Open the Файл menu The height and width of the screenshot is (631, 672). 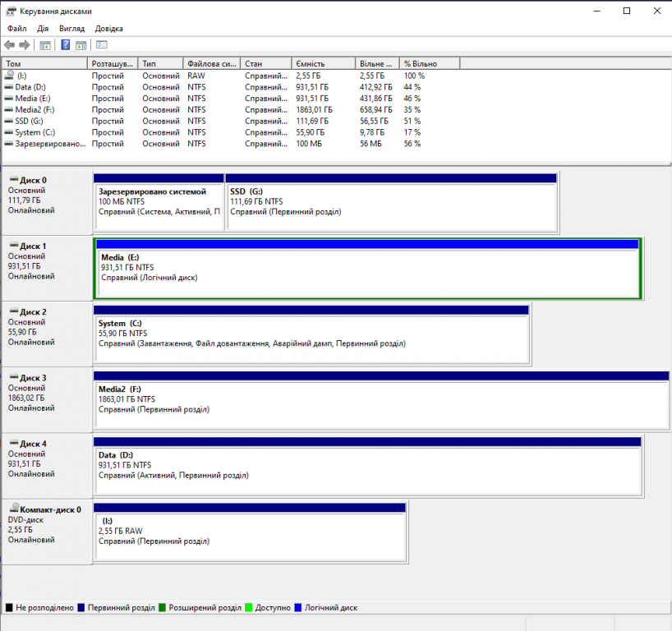[x=16, y=29]
